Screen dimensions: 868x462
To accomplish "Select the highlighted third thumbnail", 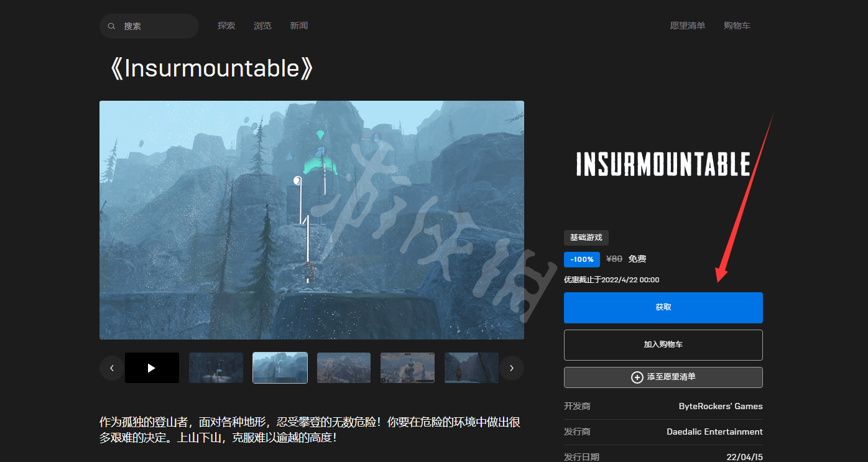I will pyautogui.click(x=280, y=368).
